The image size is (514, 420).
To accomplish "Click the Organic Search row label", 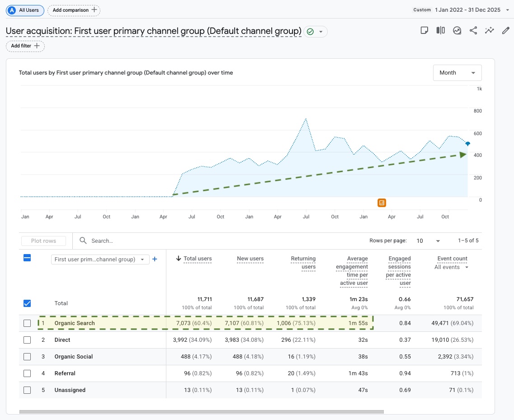I will [x=75, y=323].
